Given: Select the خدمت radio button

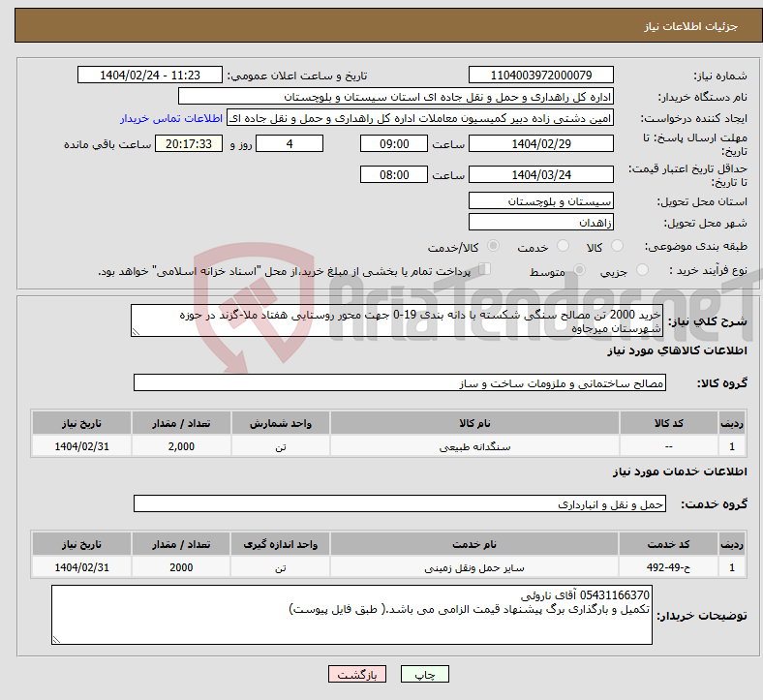Looking at the screenshot, I should pyautogui.click(x=563, y=246).
